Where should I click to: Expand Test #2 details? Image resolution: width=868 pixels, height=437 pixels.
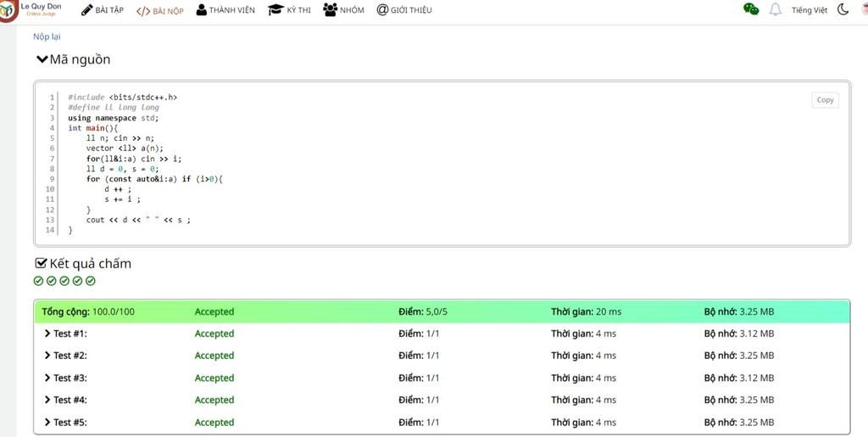click(65, 356)
